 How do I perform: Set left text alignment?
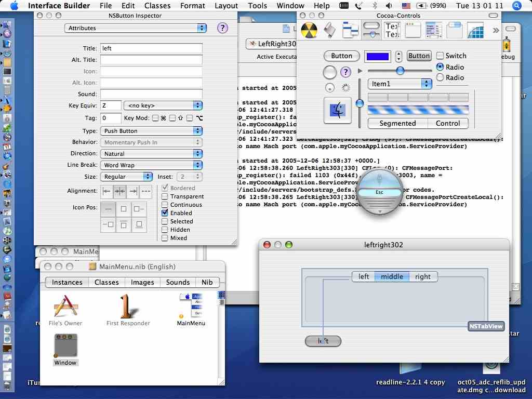click(107, 191)
